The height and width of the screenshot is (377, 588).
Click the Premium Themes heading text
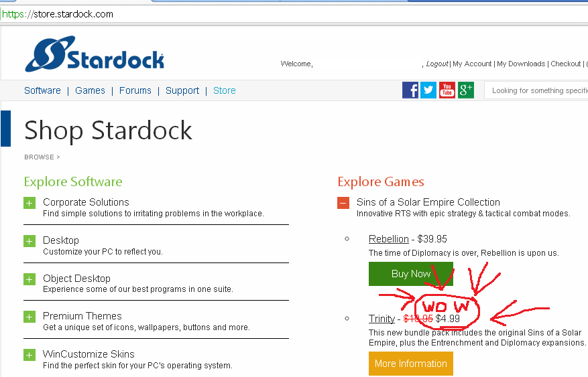tap(82, 316)
